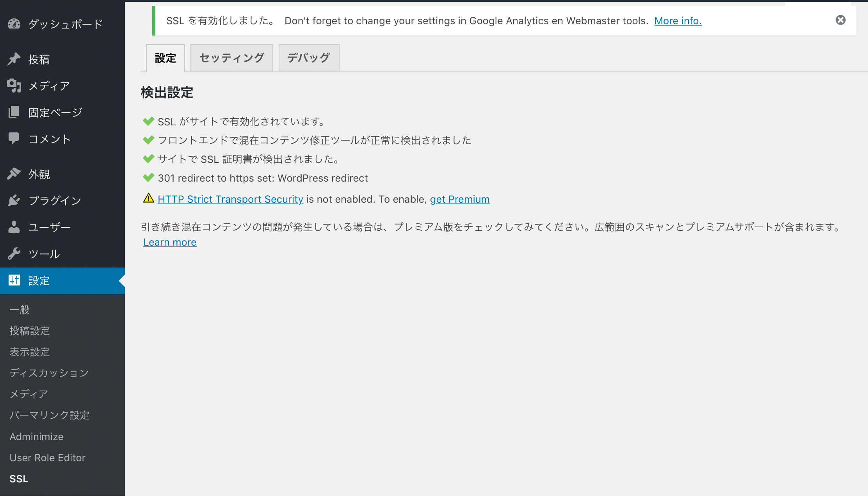Image resolution: width=868 pixels, height=496 pixels.
Task: Open HTTP Strict Transport Security link
Action: 230,199
